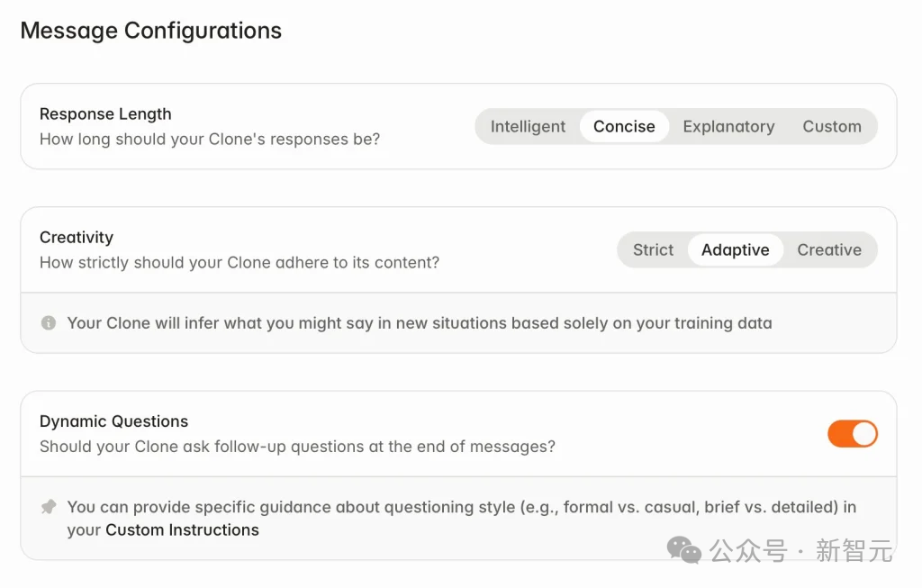The width and height of the screenshot is (922, 588).
Task: Click the pushpin icon next to questioning style tip
Action: [49, 507]
